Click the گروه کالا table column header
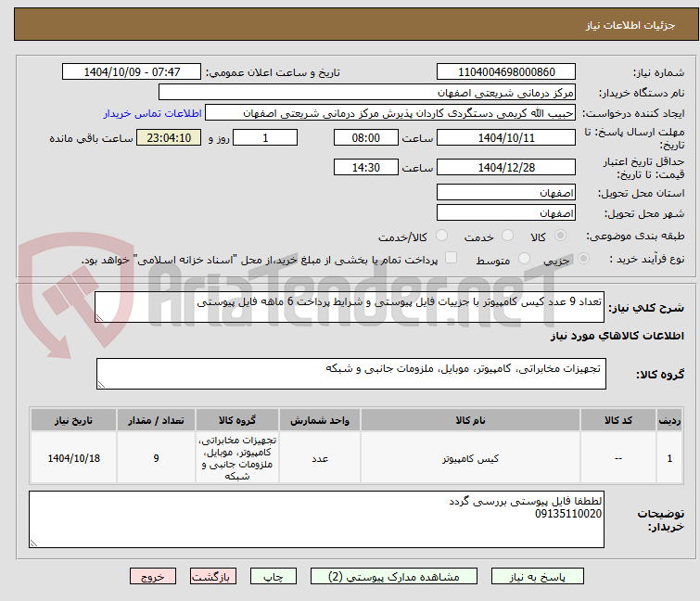 [x=237, y=420]
